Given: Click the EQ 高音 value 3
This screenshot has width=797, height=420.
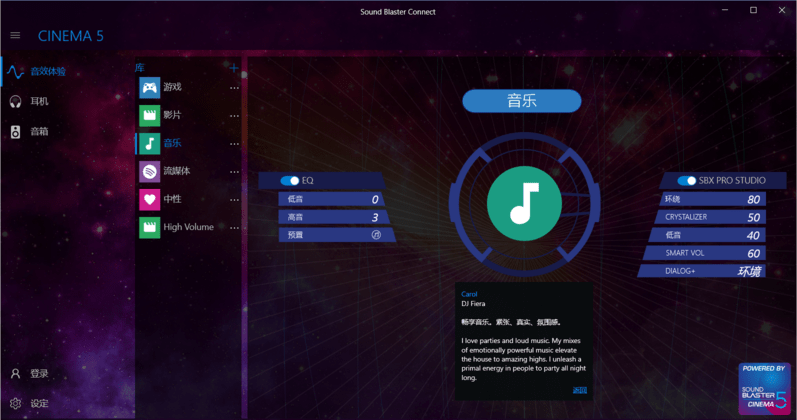Looking at the screenshot, I should (x=375, y=218).
